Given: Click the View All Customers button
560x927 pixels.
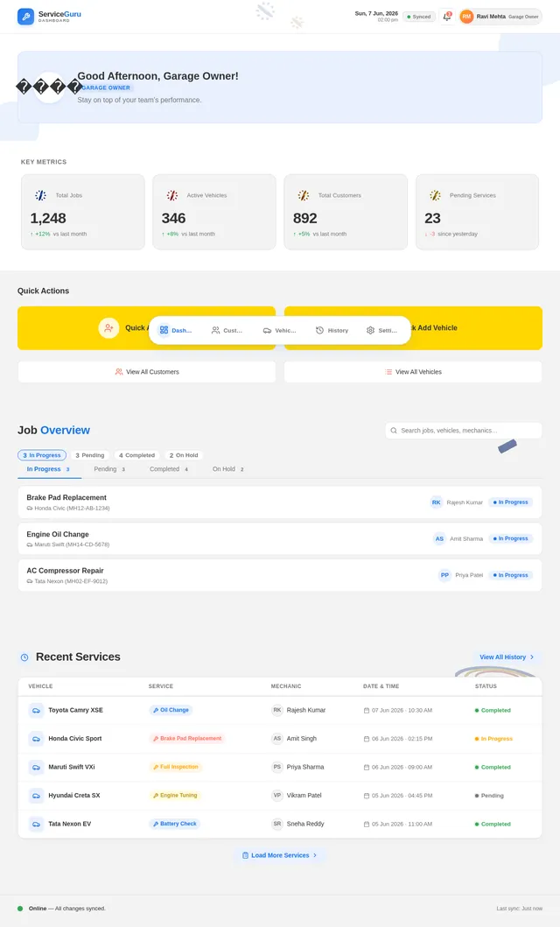Looking at the screenshot, I should pos(146,372).
